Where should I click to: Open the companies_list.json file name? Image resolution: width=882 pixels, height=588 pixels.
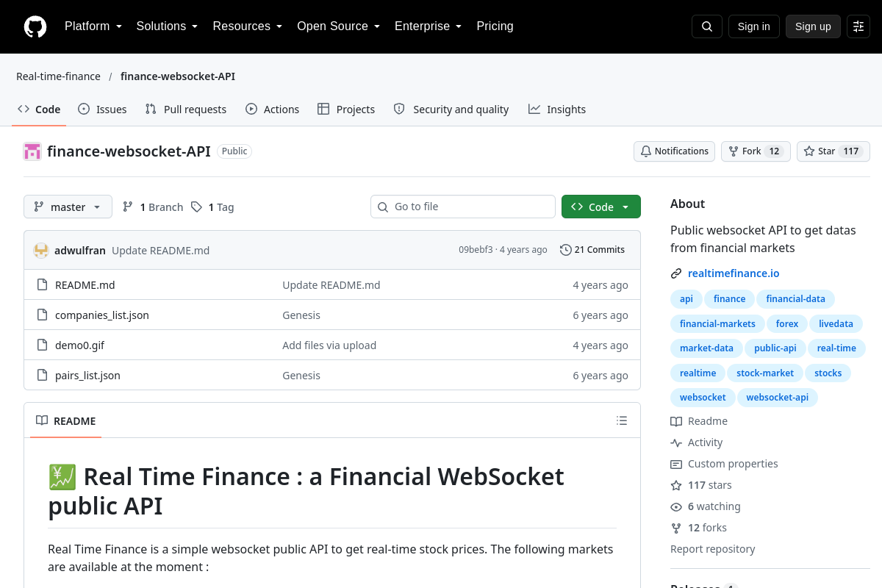point(102,315)
